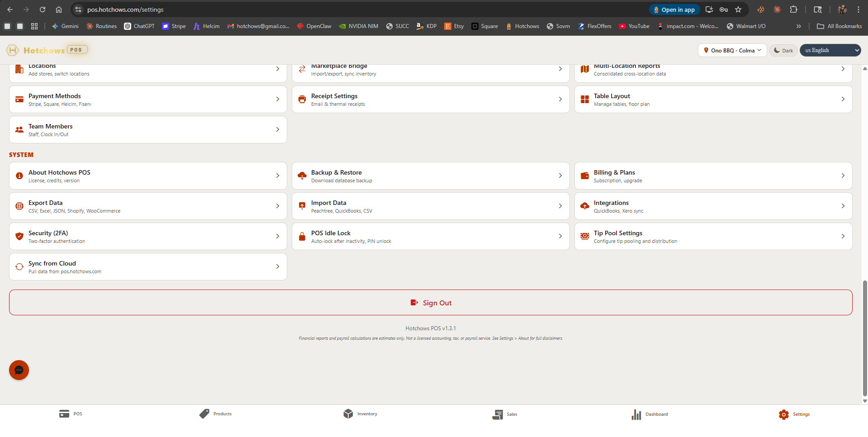Viewport: 868px width, 437px height.
Task: Open the Helcim bookmark
Action: [x=206, y=26]
